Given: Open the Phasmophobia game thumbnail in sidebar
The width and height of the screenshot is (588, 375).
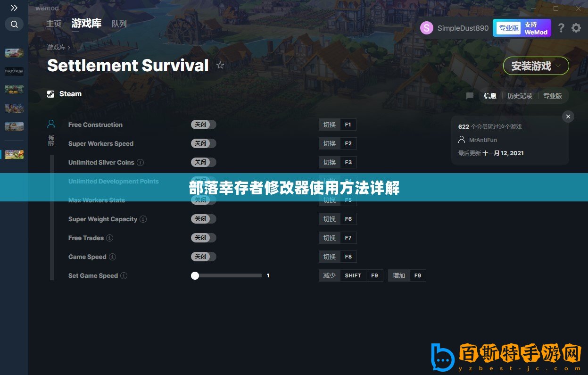Looking at the screenshot, I should click(x=14, y=71).
